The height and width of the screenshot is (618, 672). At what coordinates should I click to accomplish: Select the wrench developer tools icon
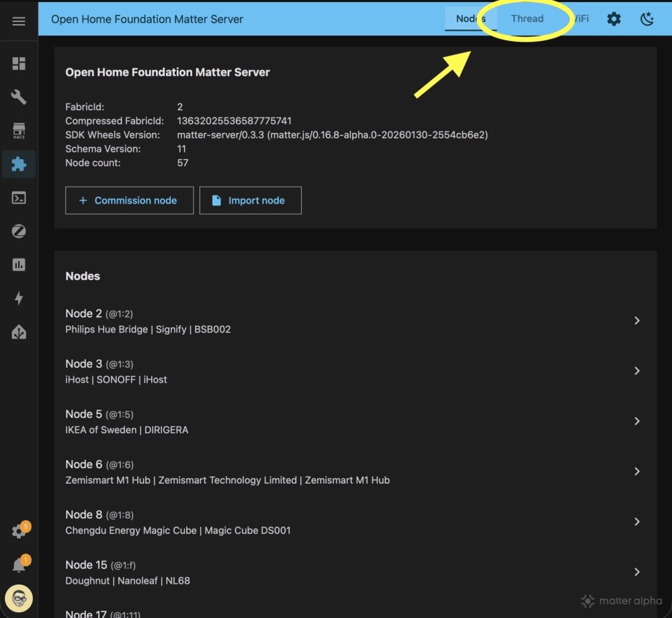pyautogui.click(x=18, y=97)
